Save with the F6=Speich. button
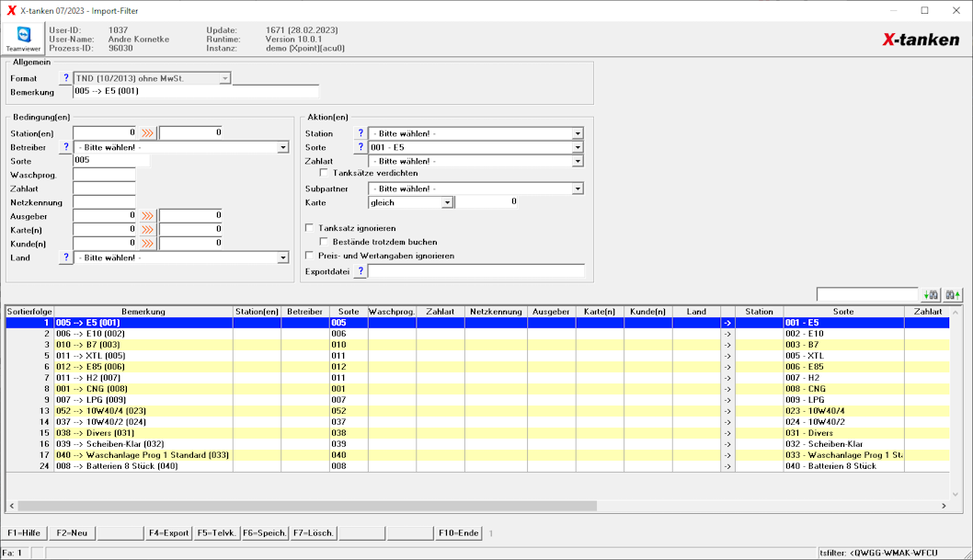973x560 pixels. pos(264,532)
